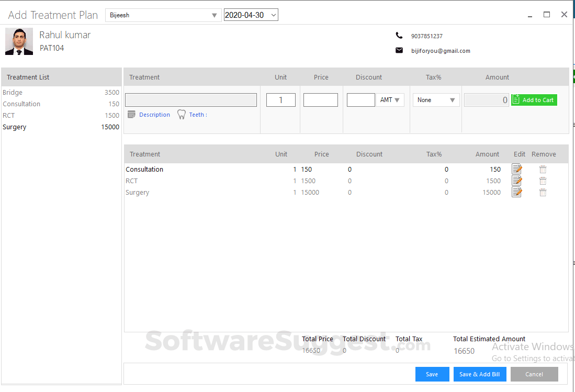Delete the RCT row trash icon
575x392 pixels.
pos(543,181)
